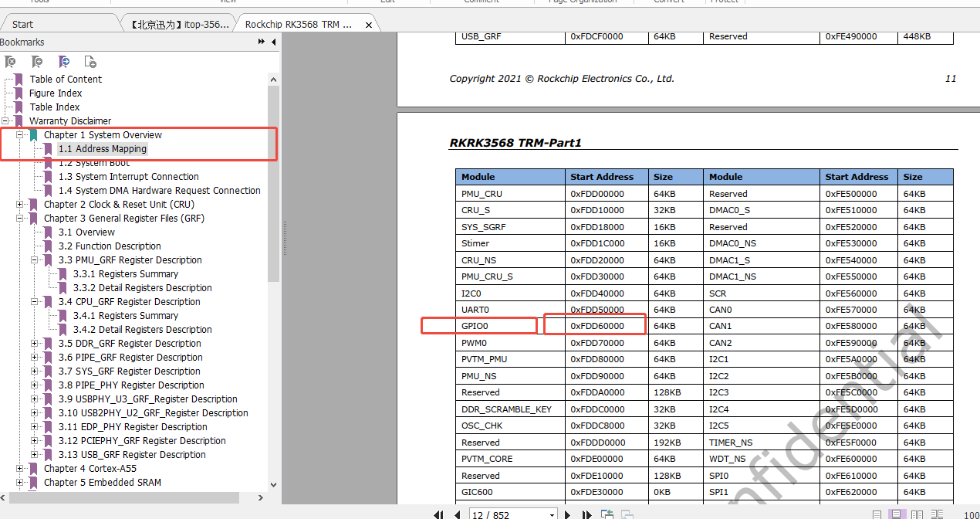Expand 3.11 EDP_PHY Register Description node
980x519 pixels.
[35, 427]
